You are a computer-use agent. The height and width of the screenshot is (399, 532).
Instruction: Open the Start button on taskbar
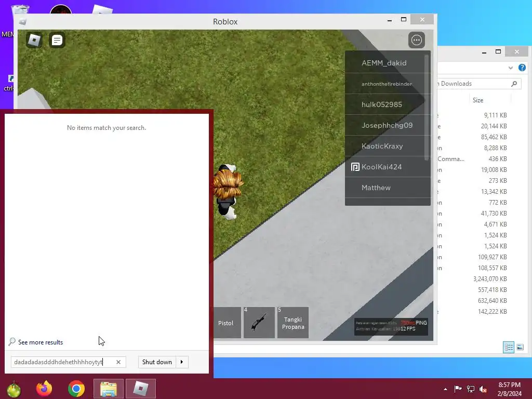(14, 389)
